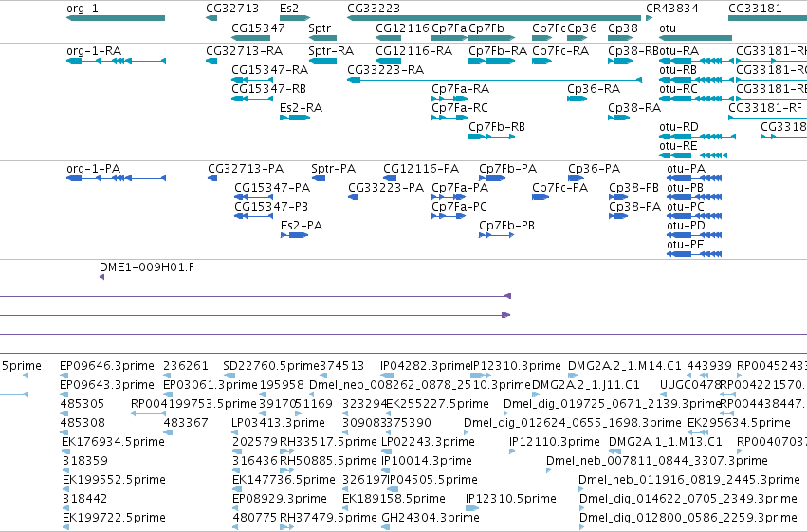Click the Cp36 gene label
This screenshot has height=532, width=807.
pyautogui.click(x=582, y=28)
